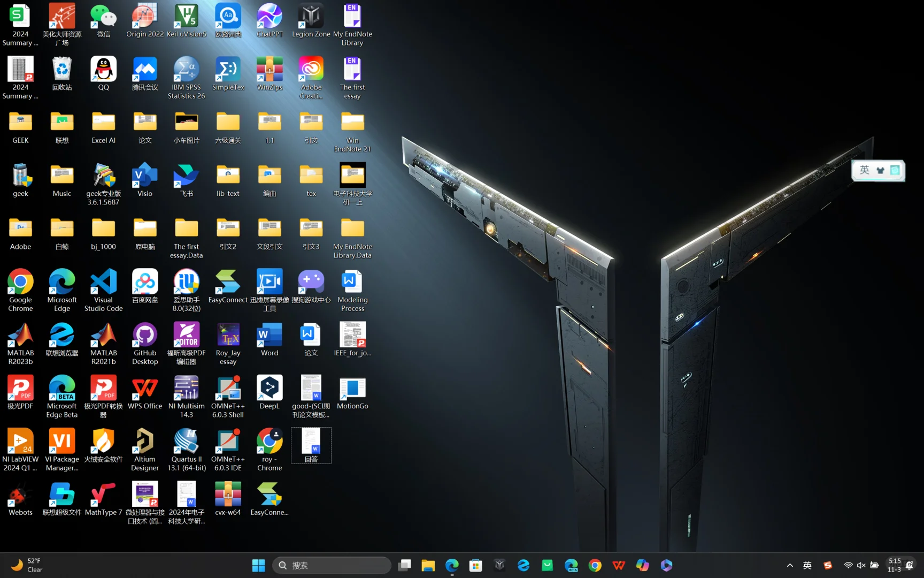Image resolution: width=924 pixels, height=578 pixels.
Task: Open WPS Office taskbar icon
Action: 619,565
